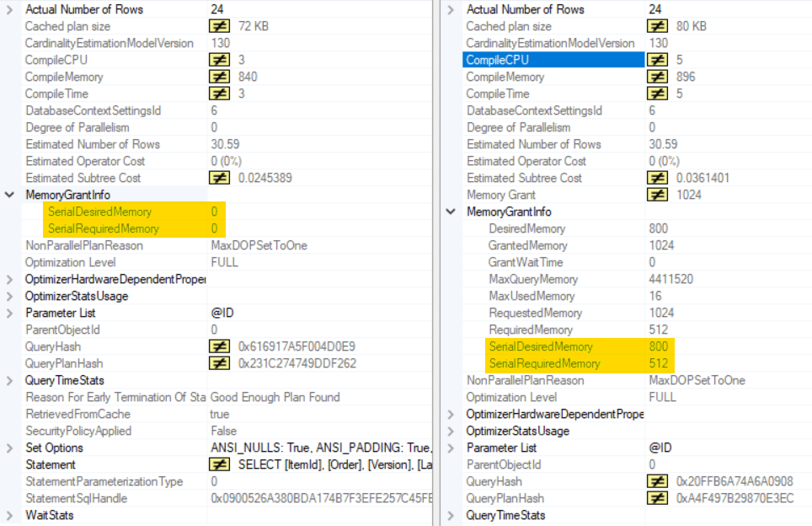This screenshot has width=812, height=526.
Task: Click the left StatementSqlHandle value field
Action: point(320,498)
